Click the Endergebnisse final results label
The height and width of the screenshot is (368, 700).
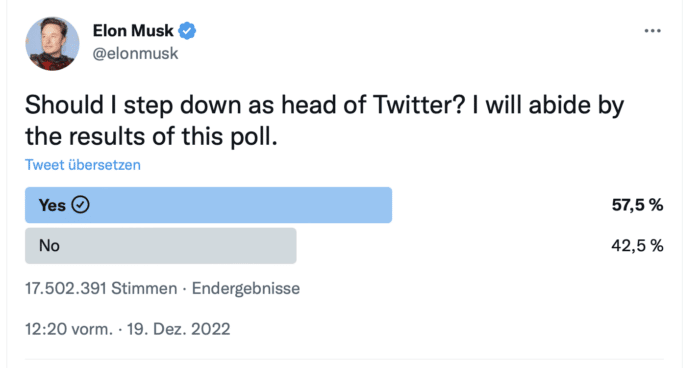pyautogui.click(x=246, y=289)
